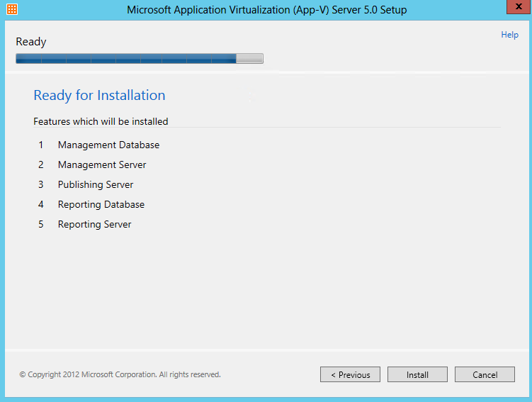The height and width of the screenshot is (402, 532).
Task: Click number 5 beside Reporting Server
Action: (x=40, y=225)
